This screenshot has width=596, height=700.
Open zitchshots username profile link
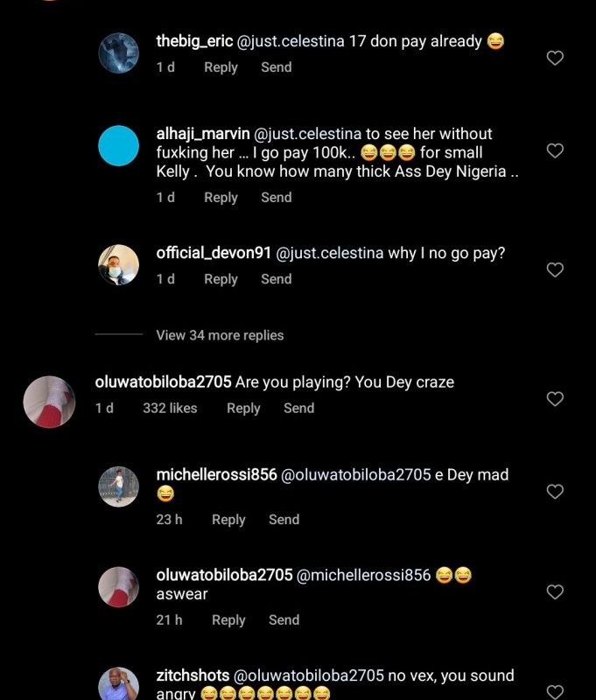click(193, 675)
